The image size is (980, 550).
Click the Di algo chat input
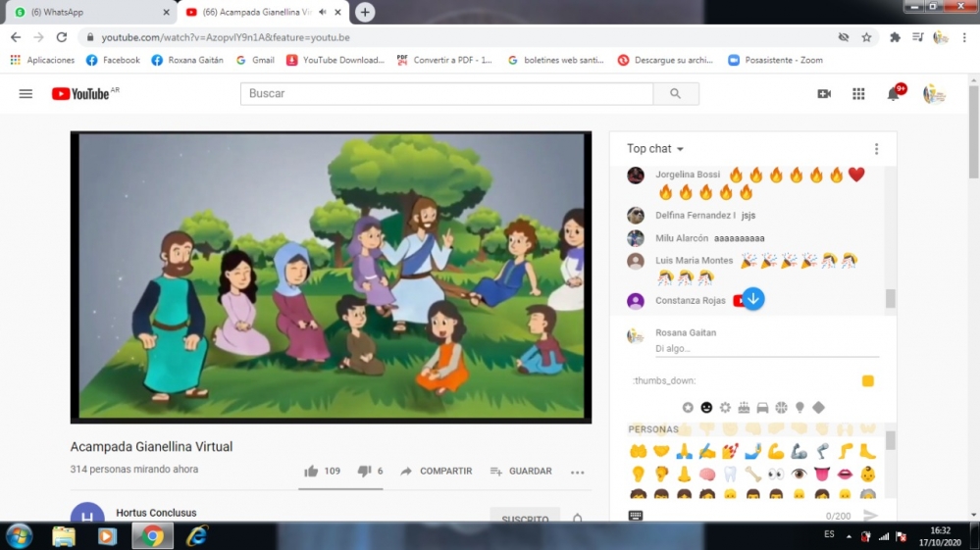(x=767, y=348)
